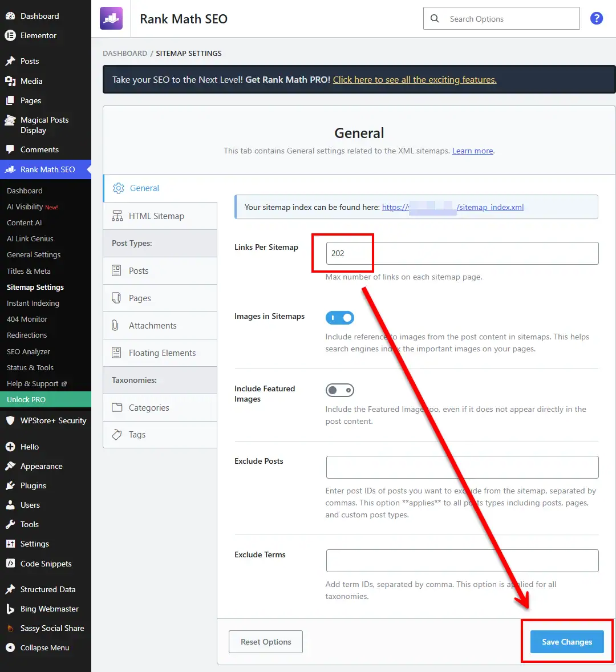This screenshot has height=672, width=616.
Task: Click into the Exclude Posts field
Action: (x=462, y=467)
